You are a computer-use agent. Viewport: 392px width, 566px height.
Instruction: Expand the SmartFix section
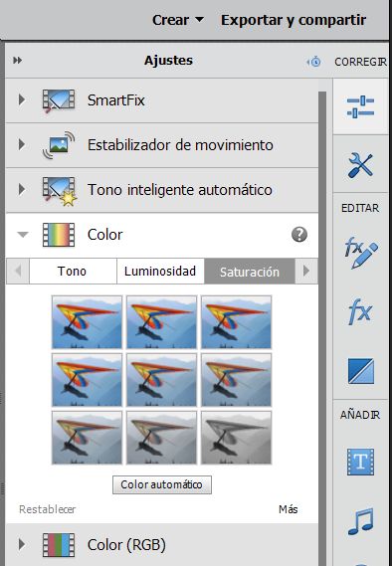(22, 99)
